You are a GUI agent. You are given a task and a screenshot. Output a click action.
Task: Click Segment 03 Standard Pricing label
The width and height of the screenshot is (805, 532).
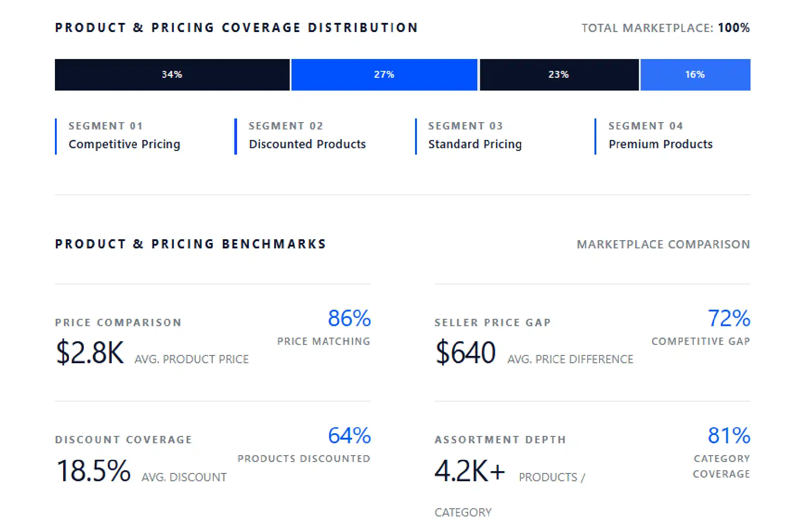pyautogui.click(x=475, y=136)
